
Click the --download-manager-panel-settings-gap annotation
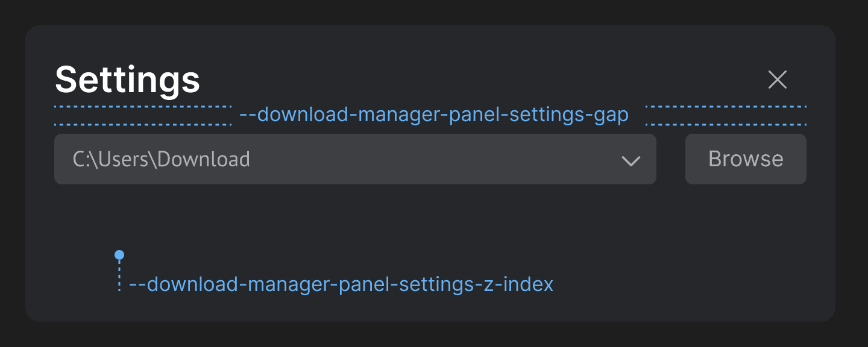433,114
